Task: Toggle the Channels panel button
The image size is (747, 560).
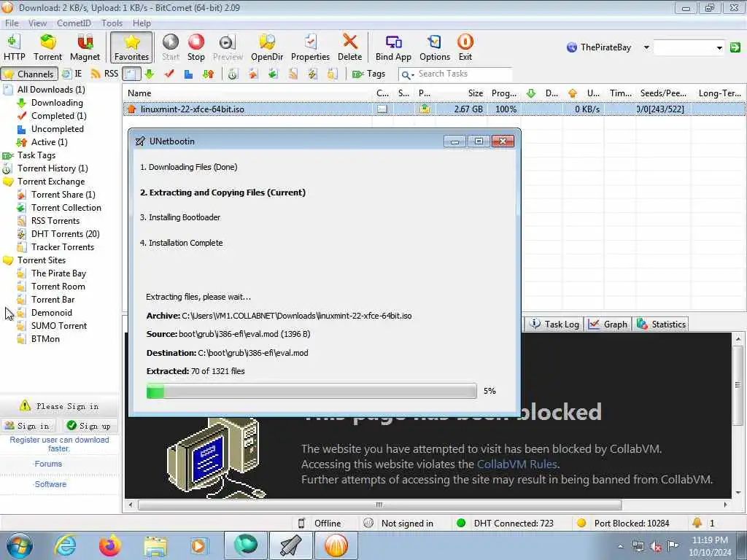Action: (29, 74)
